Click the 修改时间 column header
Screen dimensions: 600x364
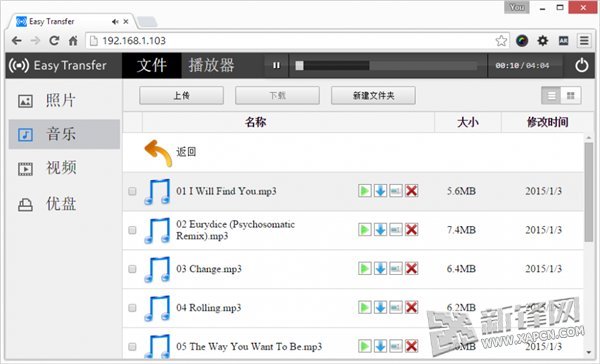(547, 122)
